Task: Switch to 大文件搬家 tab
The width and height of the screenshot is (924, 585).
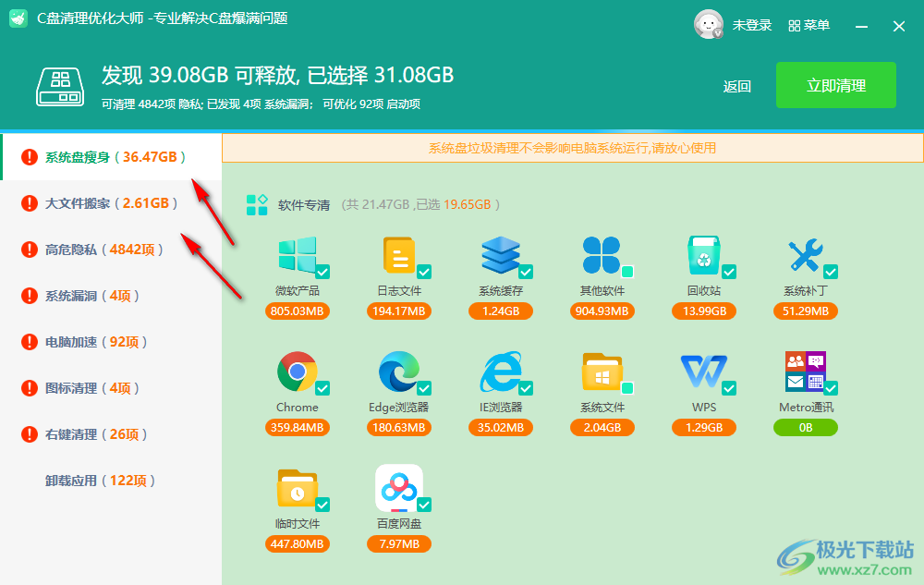Action: tap(111, 203)
